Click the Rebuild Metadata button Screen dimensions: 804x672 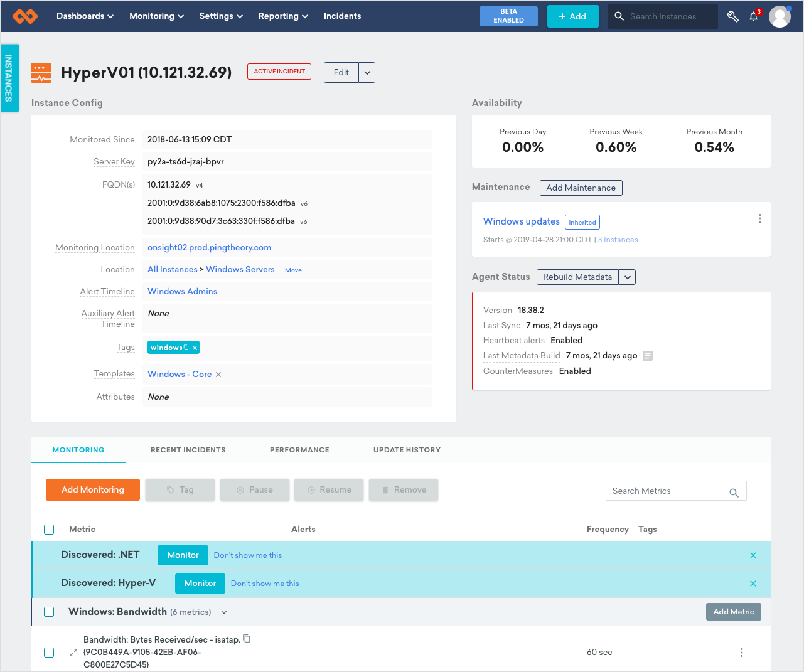(577, 277)
